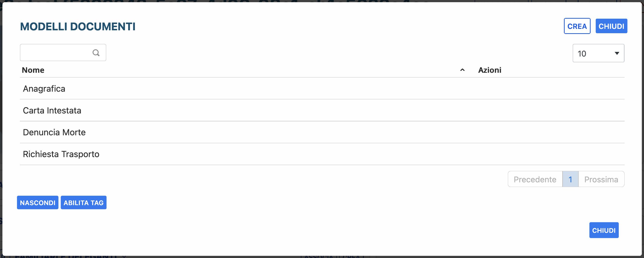644x258 pixels.
Task: Open the Carta Intestata template
Action: 52,110
